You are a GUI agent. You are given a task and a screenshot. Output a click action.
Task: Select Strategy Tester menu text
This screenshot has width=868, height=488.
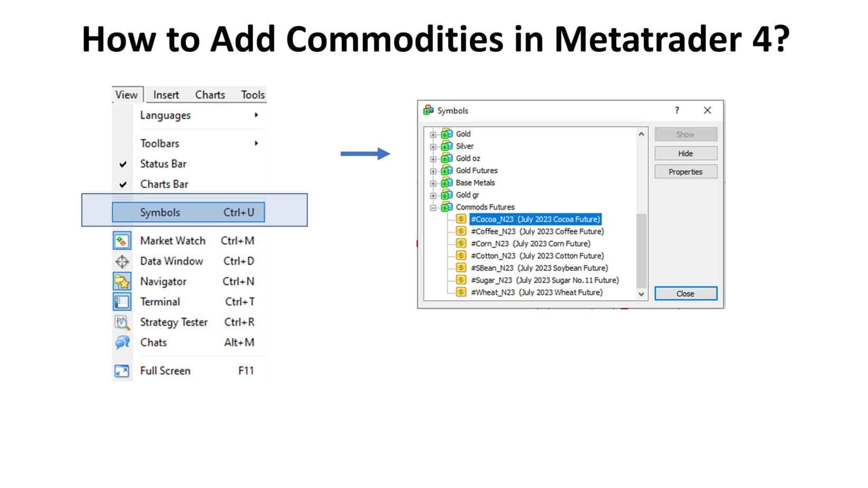(x=174, y=322)
